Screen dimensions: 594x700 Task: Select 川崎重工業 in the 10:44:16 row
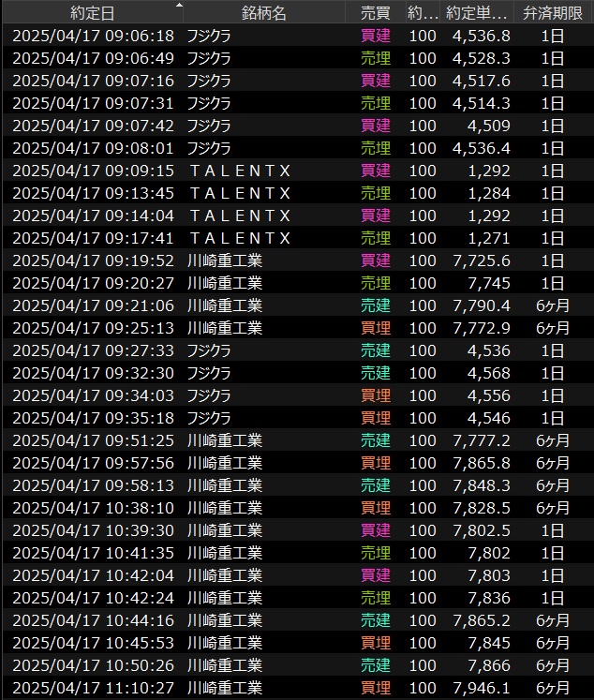tap(225, 620)
